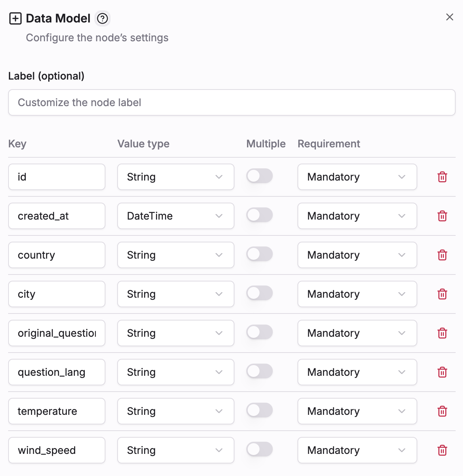This screenshot has width=463, height=476.
Task: Remove the country field with trash icon
Action: pos(442,255)
